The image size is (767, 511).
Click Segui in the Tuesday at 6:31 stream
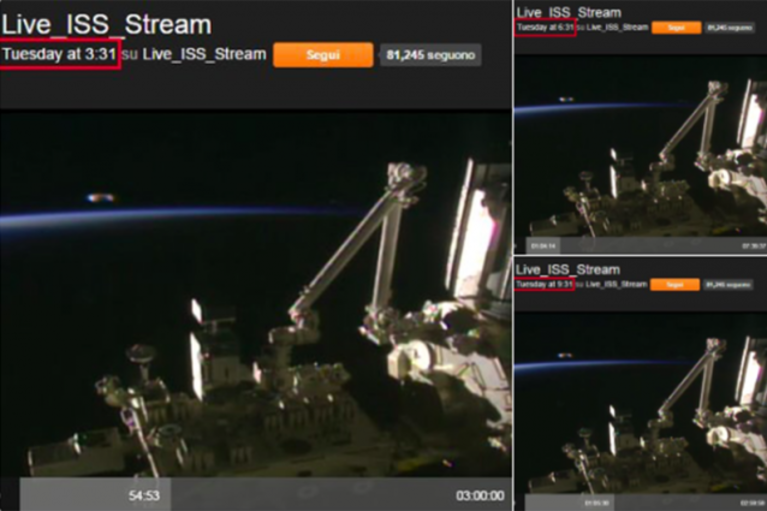(676, 28)
